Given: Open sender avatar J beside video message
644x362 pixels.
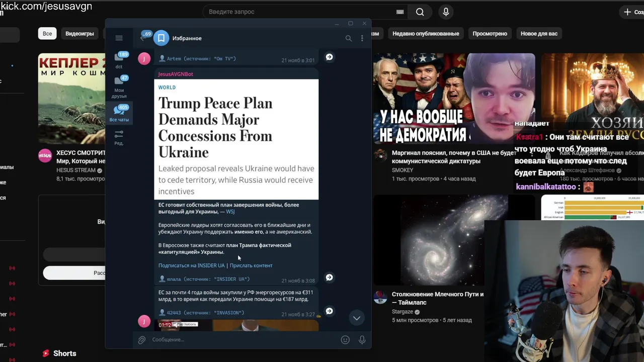Looking at the screenshot, I should [144, 321].
